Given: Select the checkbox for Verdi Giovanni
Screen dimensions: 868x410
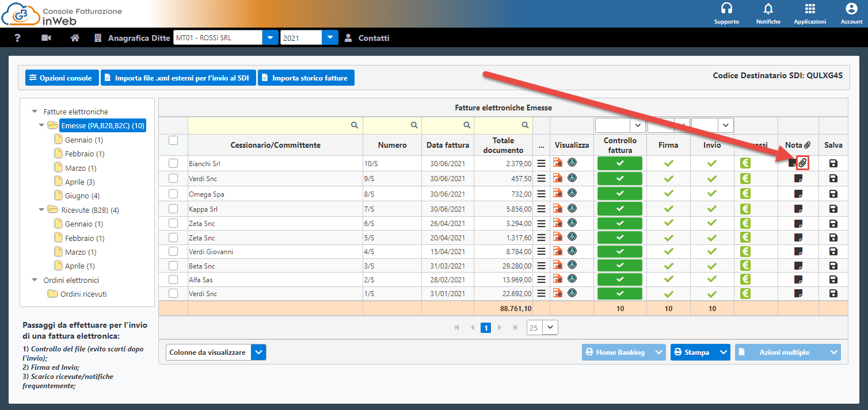Looking at the screenshot, I should (173, 251).
